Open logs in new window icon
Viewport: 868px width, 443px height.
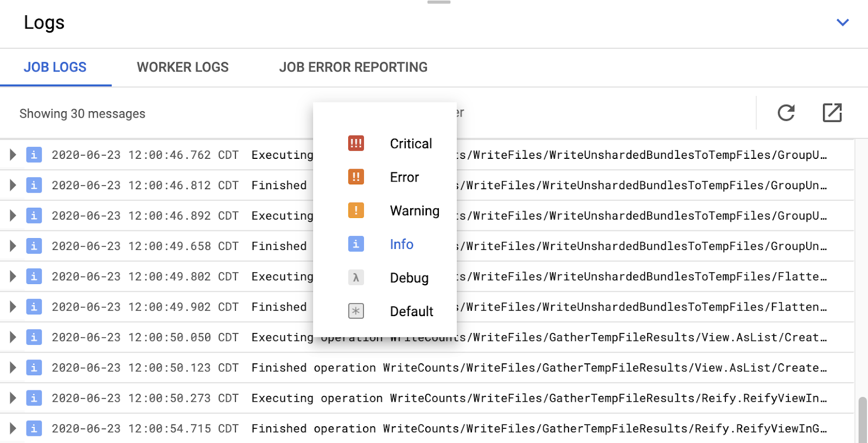click(x=832, y=113)
